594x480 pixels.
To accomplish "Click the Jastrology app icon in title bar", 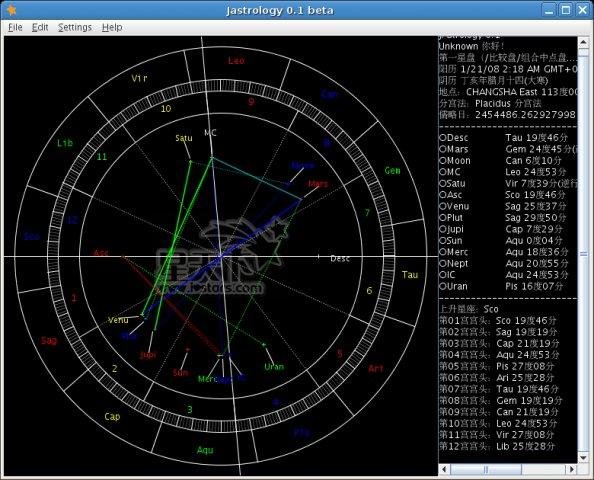I will click(x=12, y=10).
